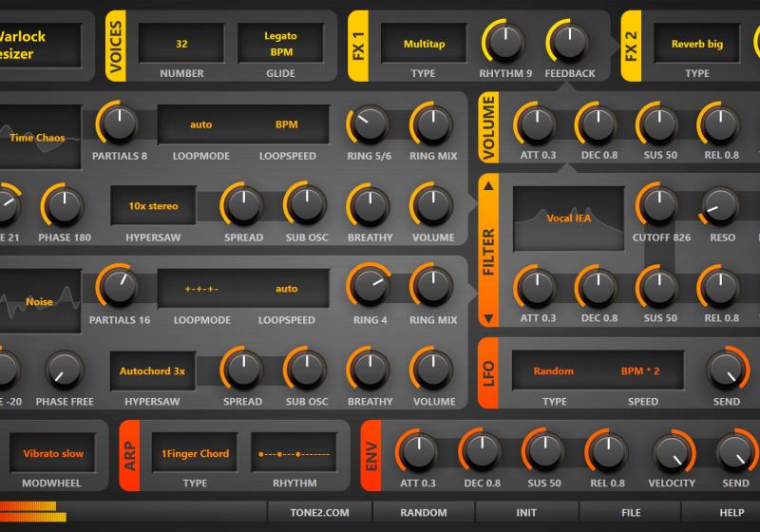Image resolution: width=760 pixels, height=532 pixels.
Task: Click the INIT button
Action: 526,513
